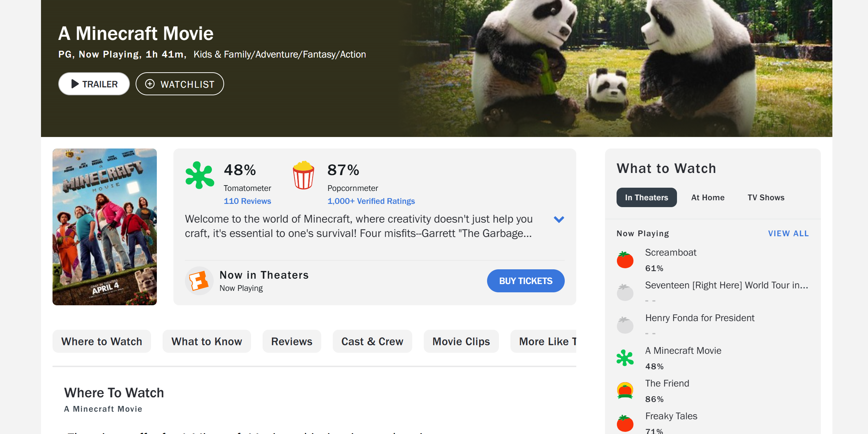Jump to the Cast & Crew section
Screen dimensions: 868x434
(372, 341)
